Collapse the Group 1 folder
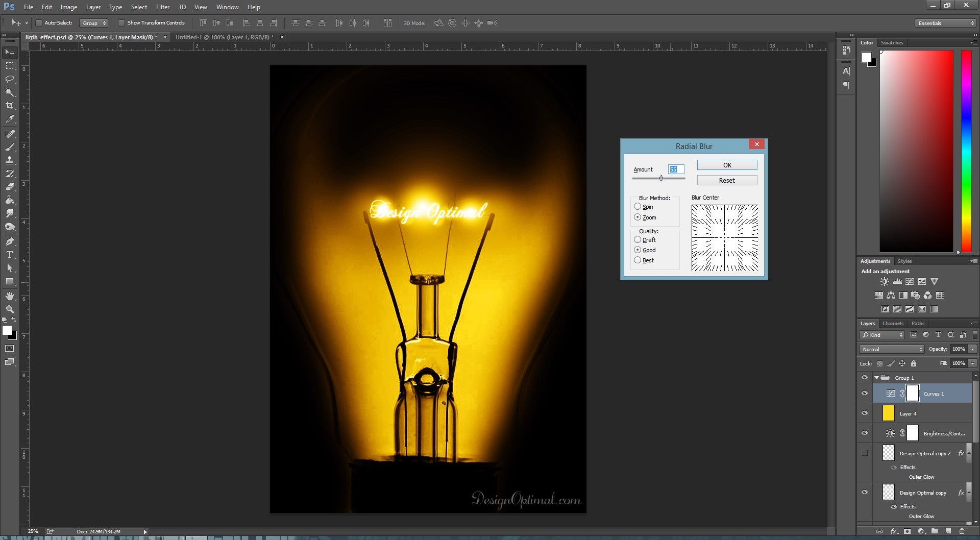 tap(877, 378)
